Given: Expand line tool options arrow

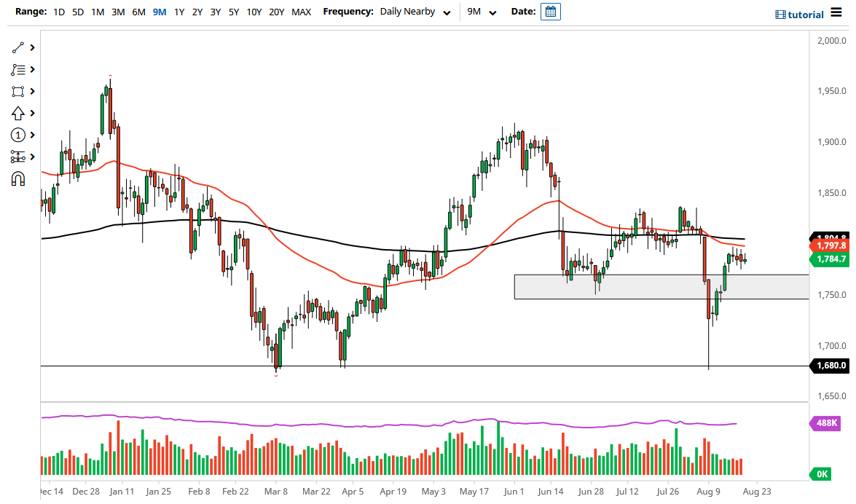Looking at the screenshot, I should click(x=33, y=47).
